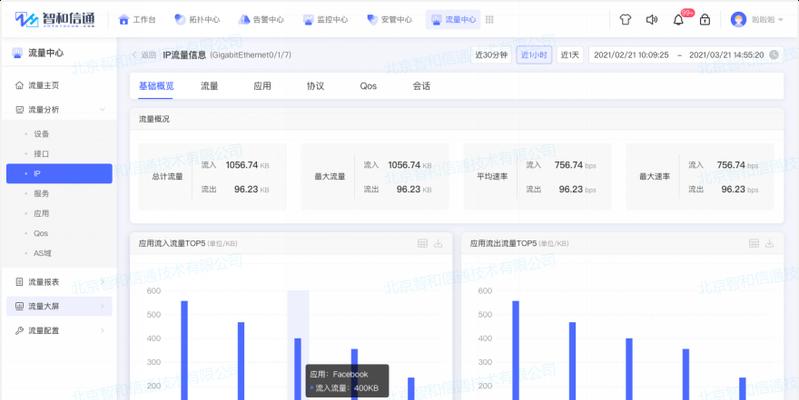
Task: Click the 流量大屏 screen icon
Action: 19,306
